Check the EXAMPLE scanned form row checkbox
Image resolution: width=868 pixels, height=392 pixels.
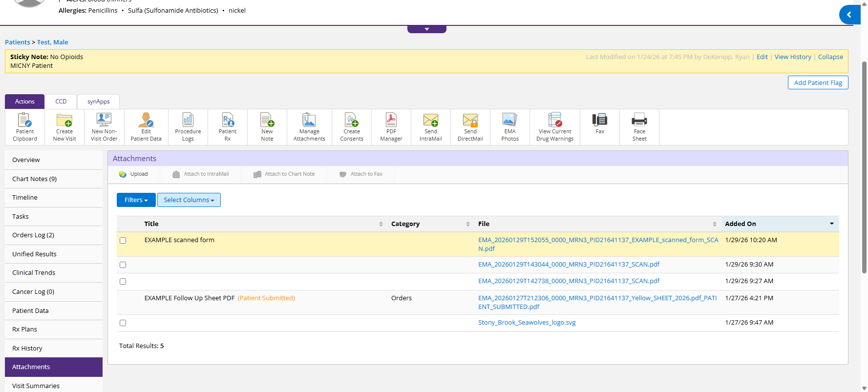tap(123, 241)
